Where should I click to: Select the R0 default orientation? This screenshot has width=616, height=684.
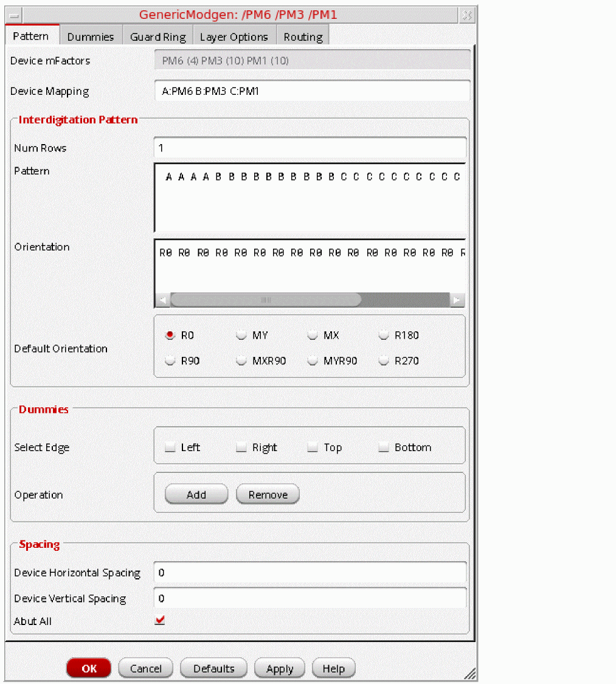click(170, 335)
